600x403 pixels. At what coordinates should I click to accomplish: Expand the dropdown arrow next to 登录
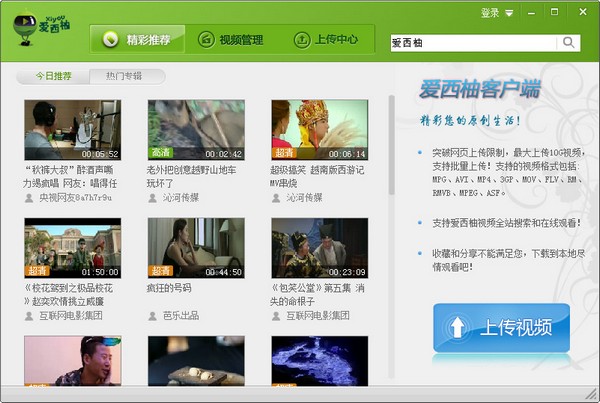point(509,13)
